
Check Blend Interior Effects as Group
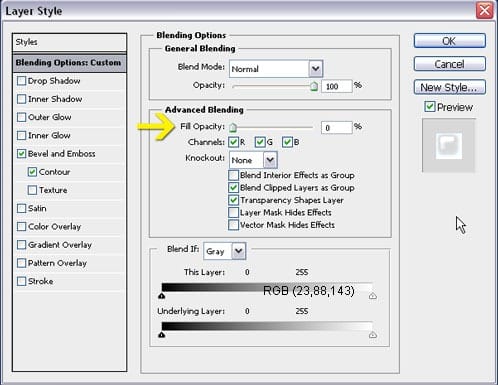(233, 175)
